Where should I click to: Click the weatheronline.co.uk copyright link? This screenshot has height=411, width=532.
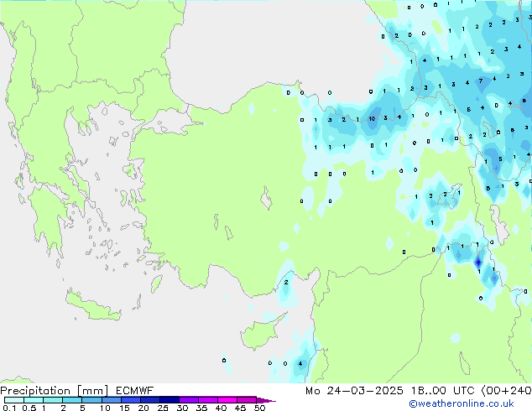click(462, 403)
